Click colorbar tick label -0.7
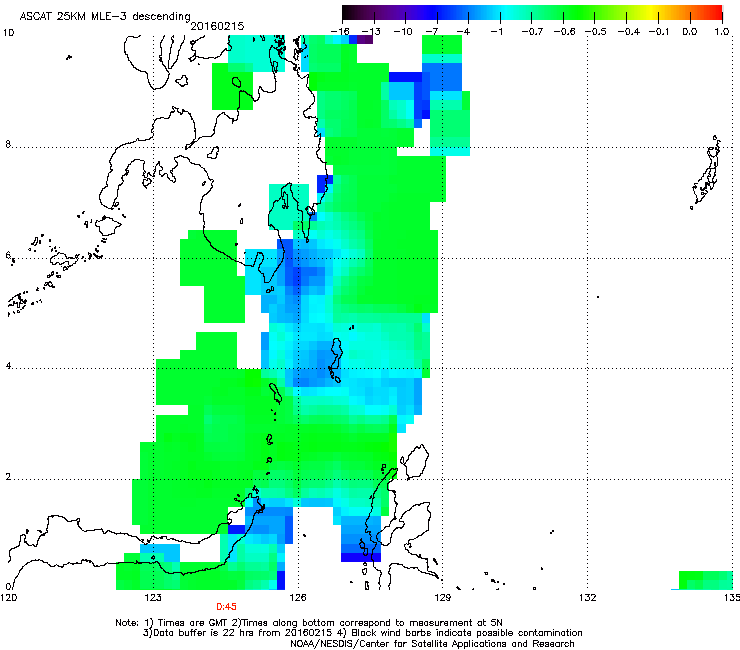This screenshot has width=740, height=650. pos(532,32)
